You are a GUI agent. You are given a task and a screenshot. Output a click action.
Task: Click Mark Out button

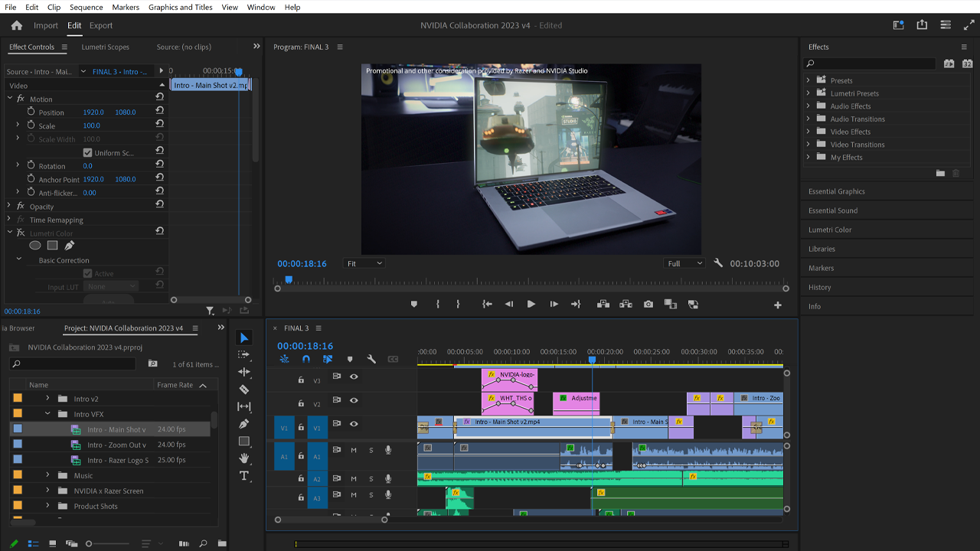(x=458, y=304)
